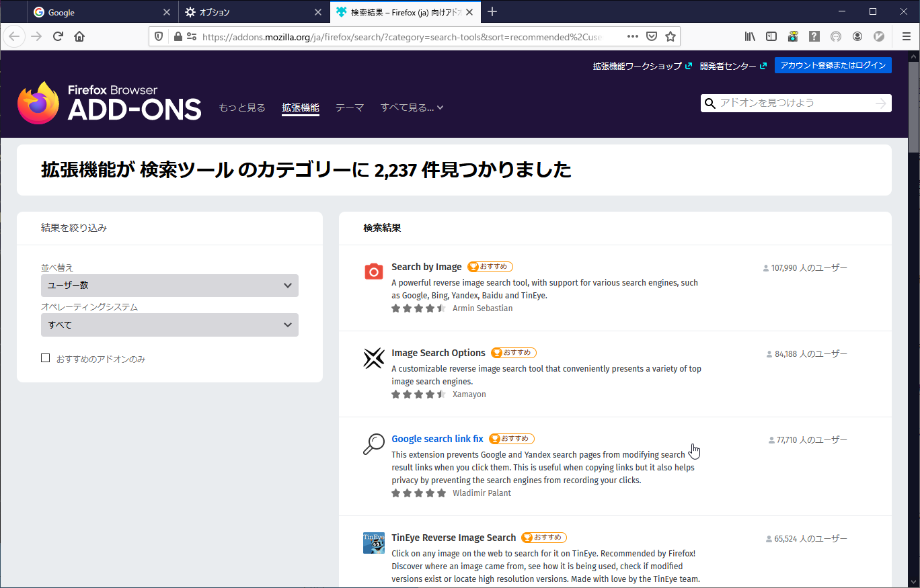The height and width of the screenshot is (588, 920).
Task: Click the Image Search Options icon
Action: coord(374,358)
